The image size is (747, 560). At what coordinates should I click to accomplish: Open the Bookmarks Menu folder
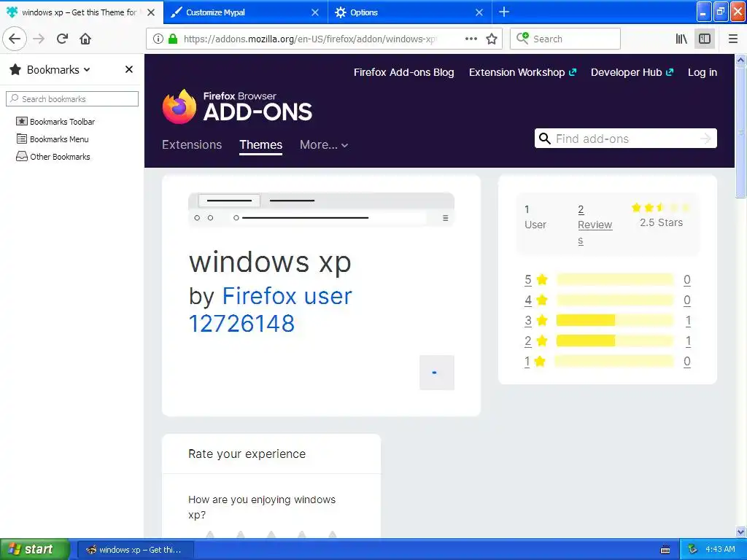pos(53,139)
